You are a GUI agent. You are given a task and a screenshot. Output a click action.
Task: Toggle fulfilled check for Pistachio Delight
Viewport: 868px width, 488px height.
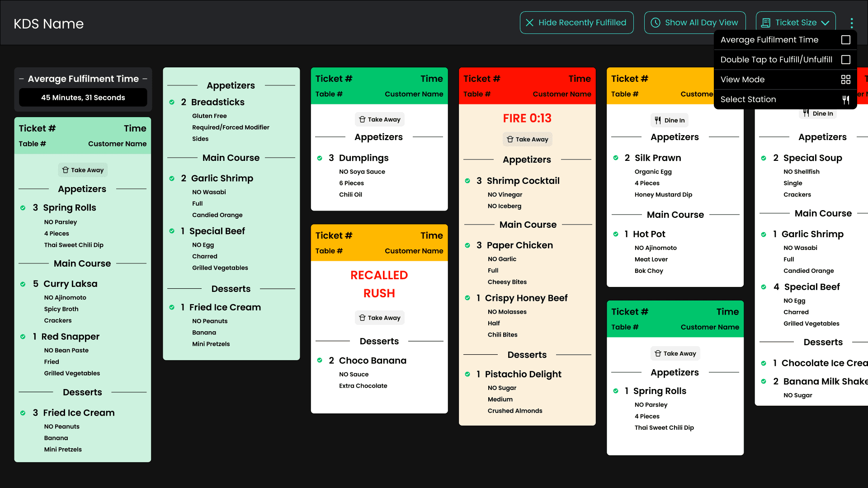(467, 374)
